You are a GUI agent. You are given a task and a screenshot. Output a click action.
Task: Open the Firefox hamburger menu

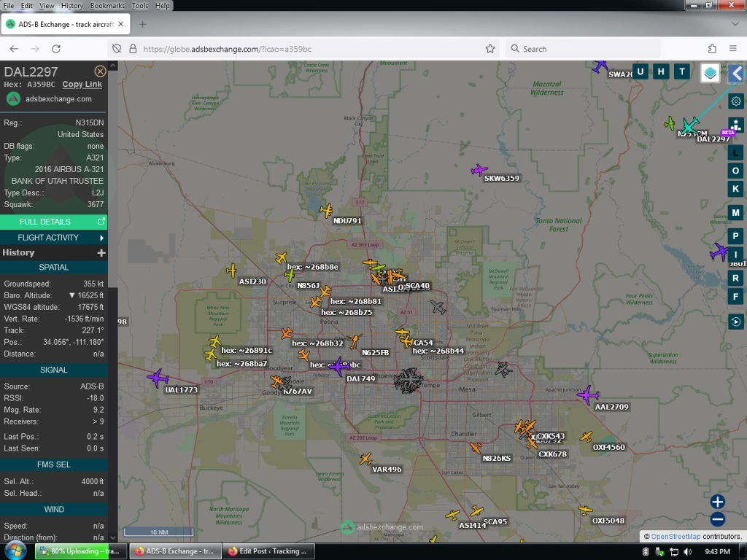pyautogui.click(x=732, y=49)
